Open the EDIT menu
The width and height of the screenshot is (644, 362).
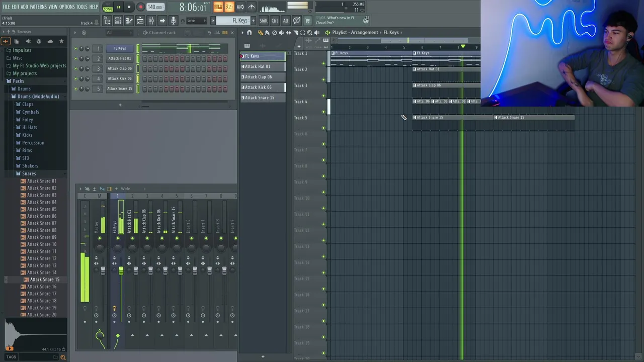tap(15, 7)
